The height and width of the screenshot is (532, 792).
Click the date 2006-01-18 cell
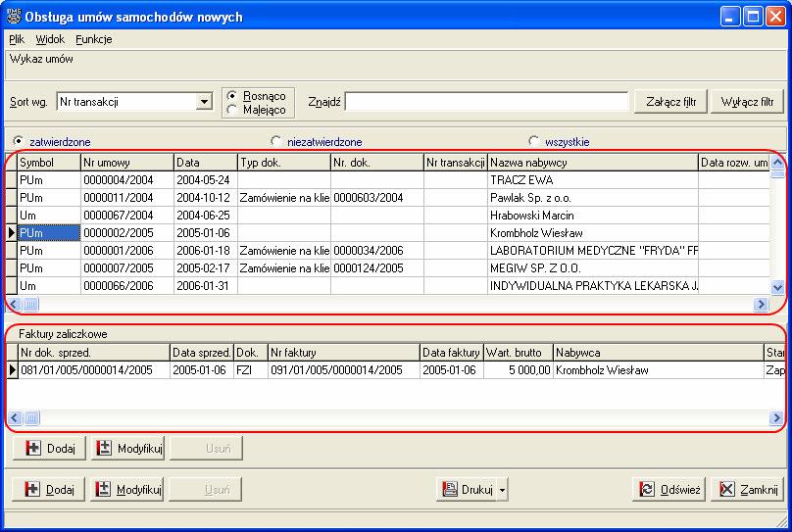point(206,251)
